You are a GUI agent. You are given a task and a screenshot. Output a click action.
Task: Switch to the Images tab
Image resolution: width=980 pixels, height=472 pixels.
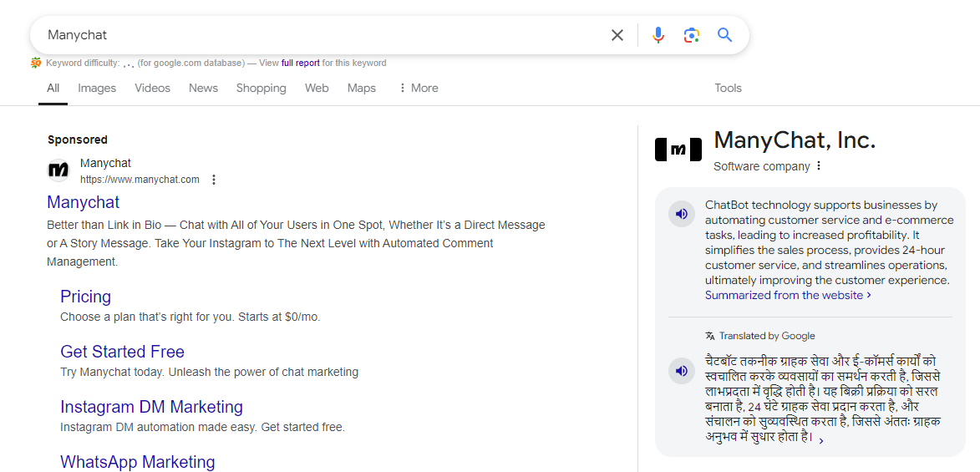click(x=97, y=88)
